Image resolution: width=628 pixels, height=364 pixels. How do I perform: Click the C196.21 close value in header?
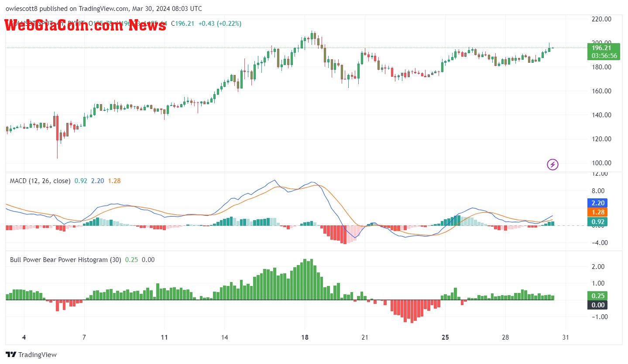[183, 23]
